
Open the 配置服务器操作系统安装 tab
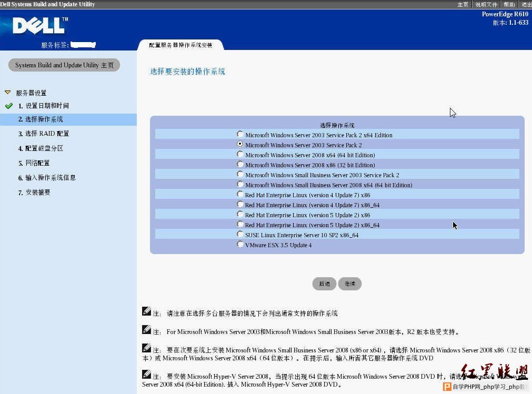(x=180, y=45)
